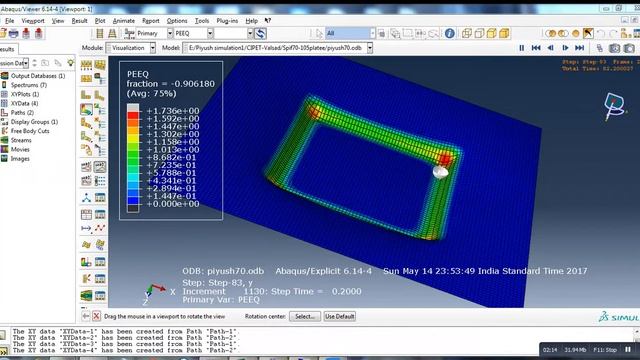Open the Viewport menu
Viewport: 640px width, 360px height.
(33, 21)
